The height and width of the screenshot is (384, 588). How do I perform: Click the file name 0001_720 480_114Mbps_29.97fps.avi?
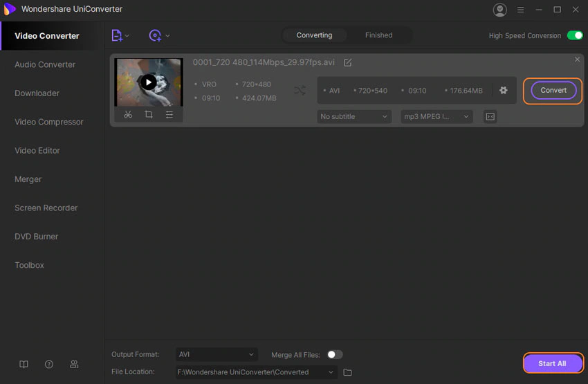pos(264,62)
